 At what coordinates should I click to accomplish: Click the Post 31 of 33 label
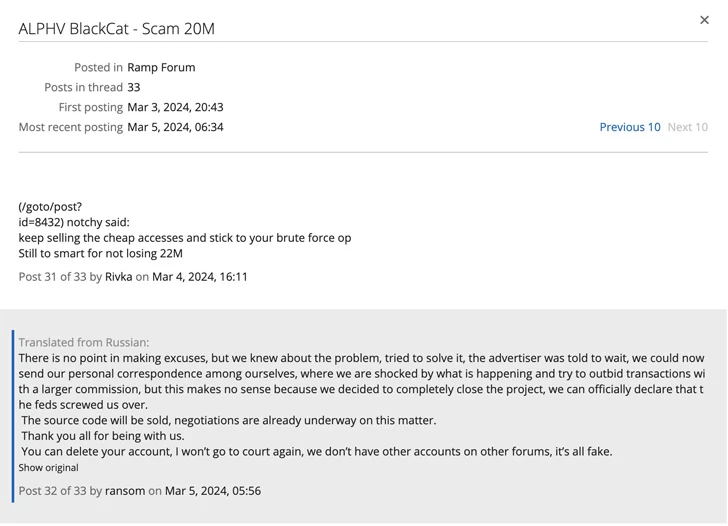pos(52,277)
